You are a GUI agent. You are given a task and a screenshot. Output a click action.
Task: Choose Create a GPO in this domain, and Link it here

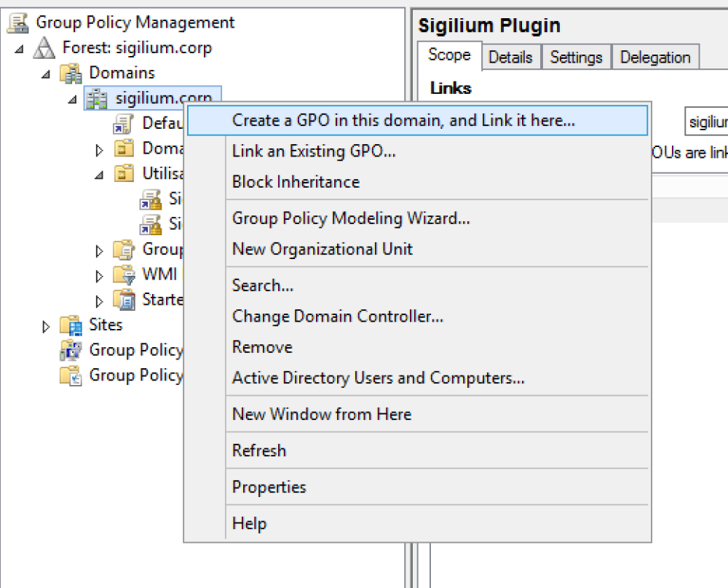coord(417,121)
